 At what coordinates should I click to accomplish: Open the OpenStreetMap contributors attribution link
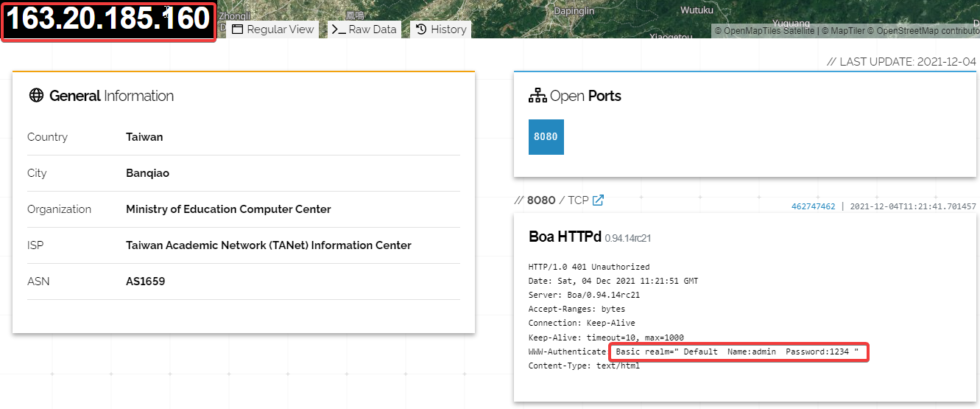tap(923, 31)
